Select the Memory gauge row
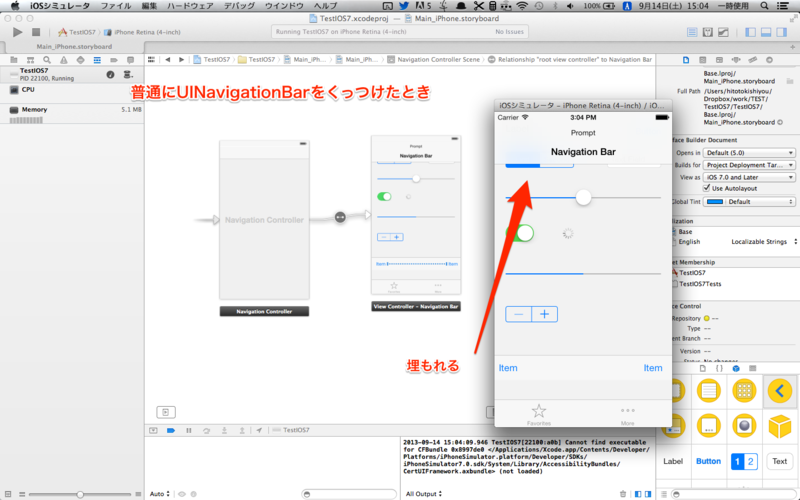The image size is (800, 500). point(72,114)
